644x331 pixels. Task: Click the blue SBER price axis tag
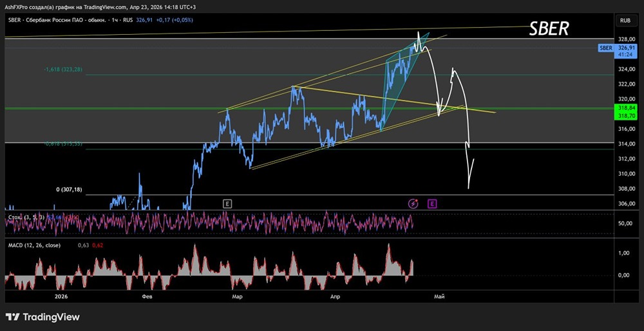pyautogui.click(x=606, y=48)
